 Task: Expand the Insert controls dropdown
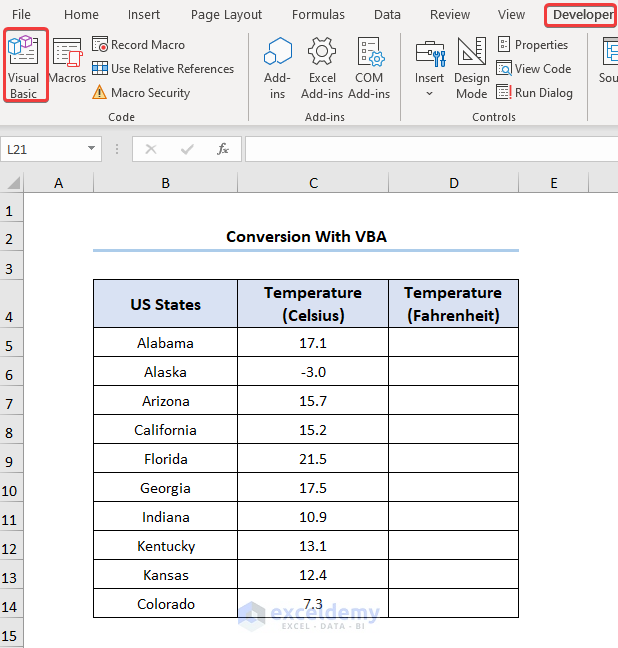pyautogui.click(x=429, y=93)
